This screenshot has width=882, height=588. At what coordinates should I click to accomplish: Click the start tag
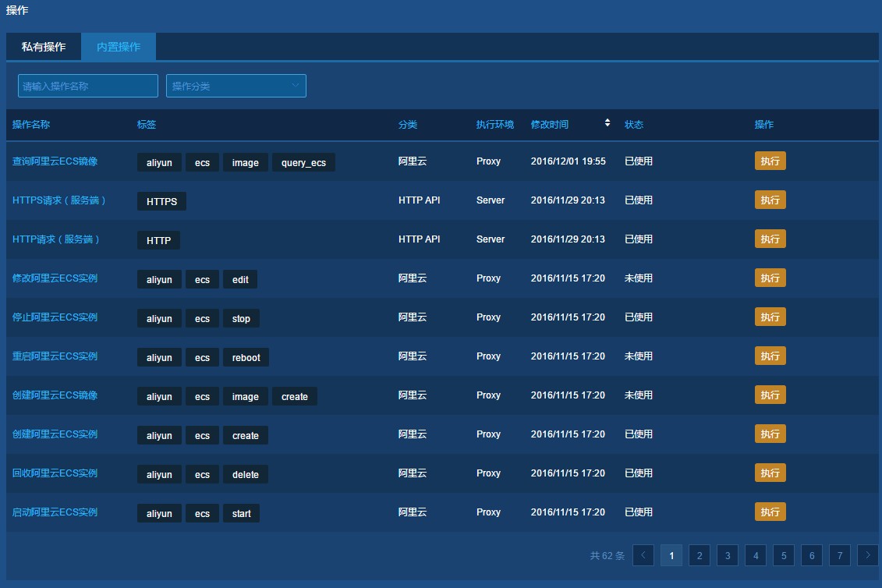pyautogui.click(x=241, y=513)
